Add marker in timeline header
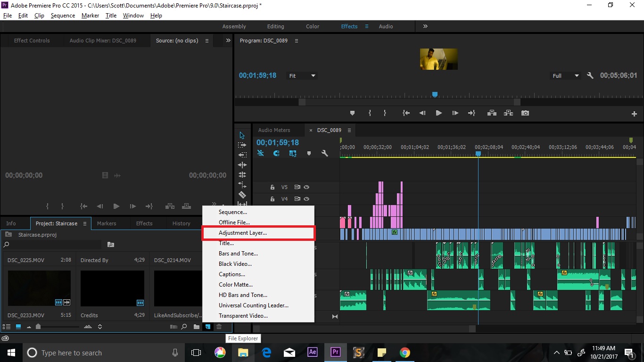 click(x=309, y=153)
